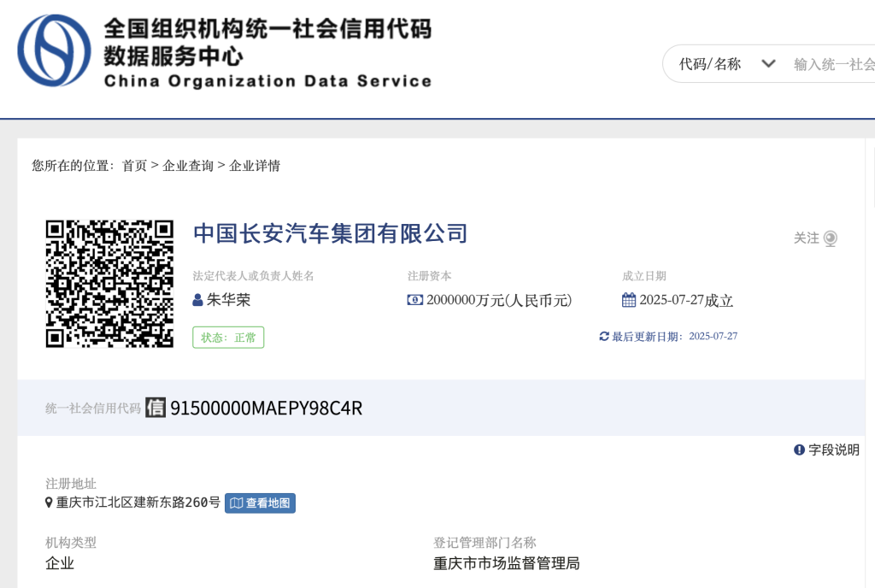Click the last-updated refresh icon
The image size is (875, 588).
[604, 337]
